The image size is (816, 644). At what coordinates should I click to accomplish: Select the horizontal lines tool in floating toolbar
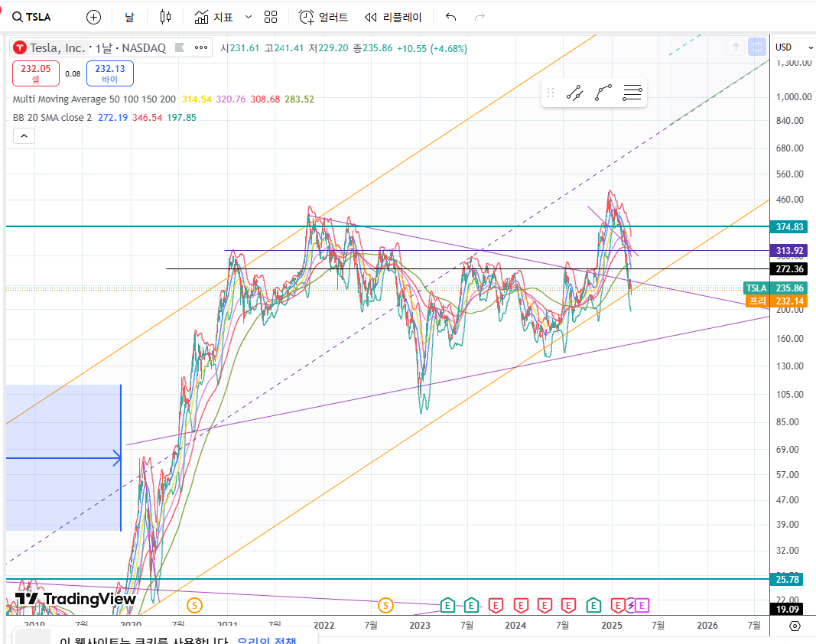(632, 93)
